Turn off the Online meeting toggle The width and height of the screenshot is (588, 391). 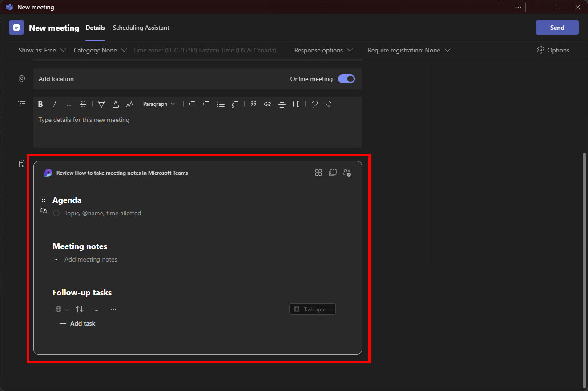pos(346,79)
